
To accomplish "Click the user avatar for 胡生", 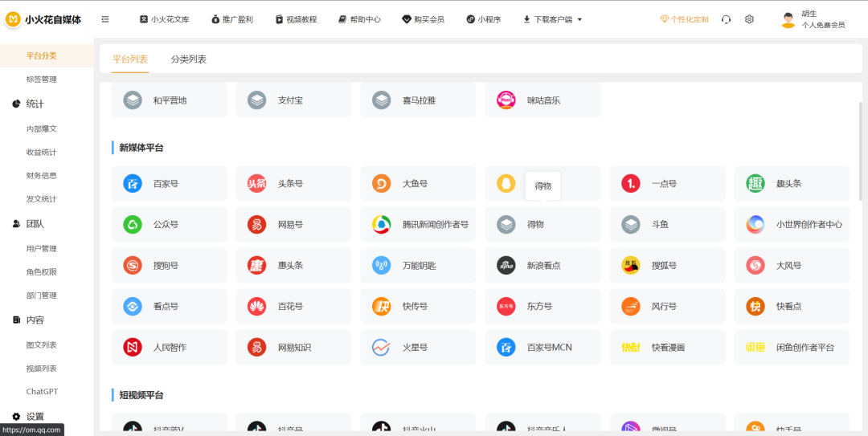I will [x=788, y=19].
